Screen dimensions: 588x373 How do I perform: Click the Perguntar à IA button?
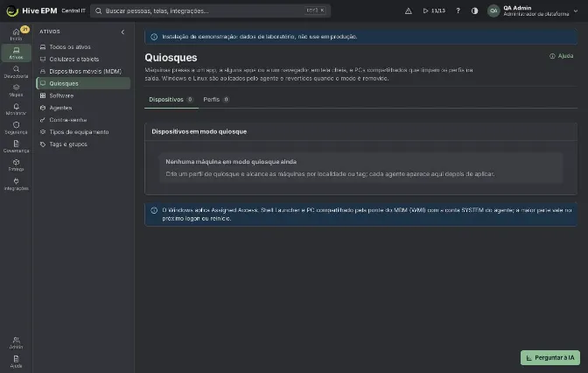pyautogui.click(x=550, y=357)
